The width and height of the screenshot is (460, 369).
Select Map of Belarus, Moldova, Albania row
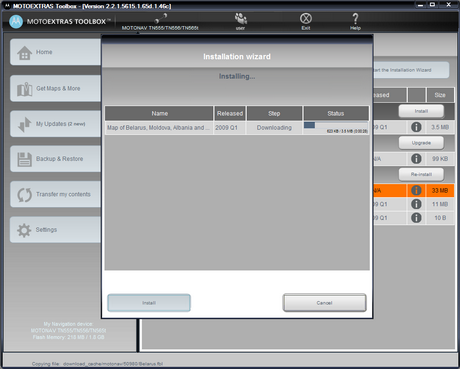(237, 128)
